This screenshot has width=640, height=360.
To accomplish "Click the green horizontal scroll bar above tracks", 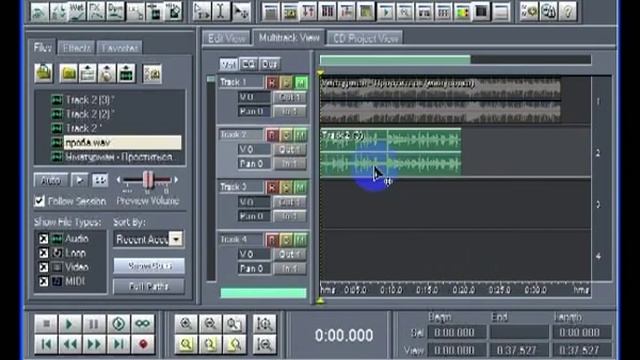I will 395,60.
